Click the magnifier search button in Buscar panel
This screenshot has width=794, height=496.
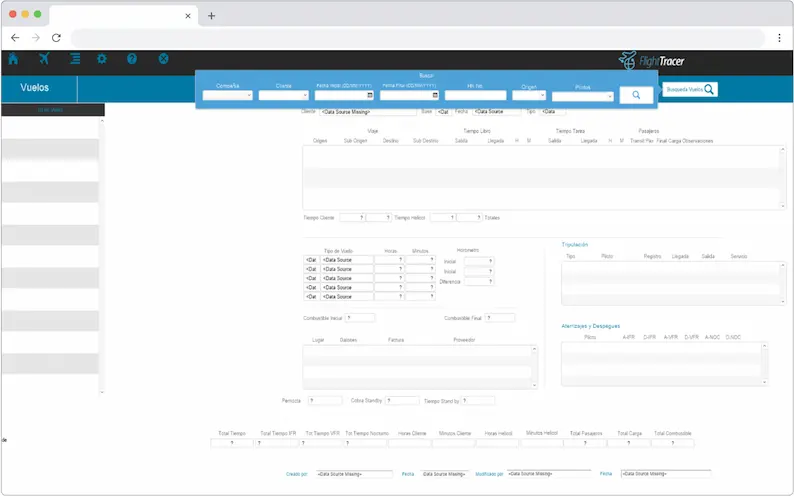(635, 95)
